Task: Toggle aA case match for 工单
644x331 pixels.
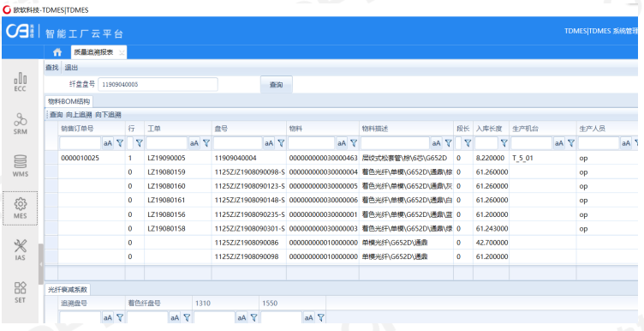Action: point(194,143)
